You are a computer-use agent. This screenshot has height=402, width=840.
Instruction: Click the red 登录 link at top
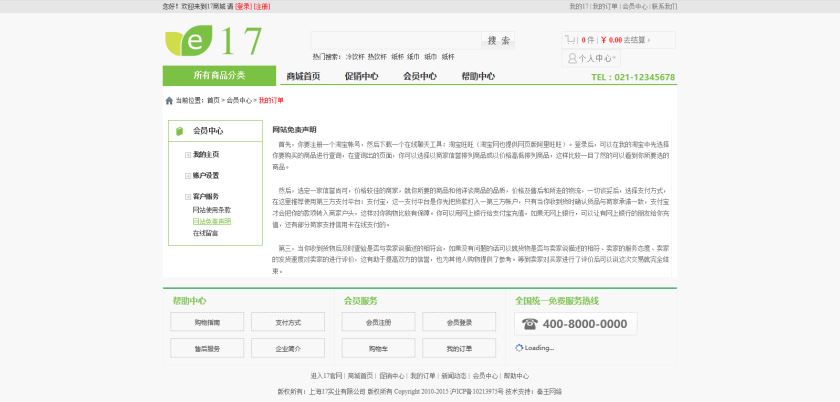point(243,6)
